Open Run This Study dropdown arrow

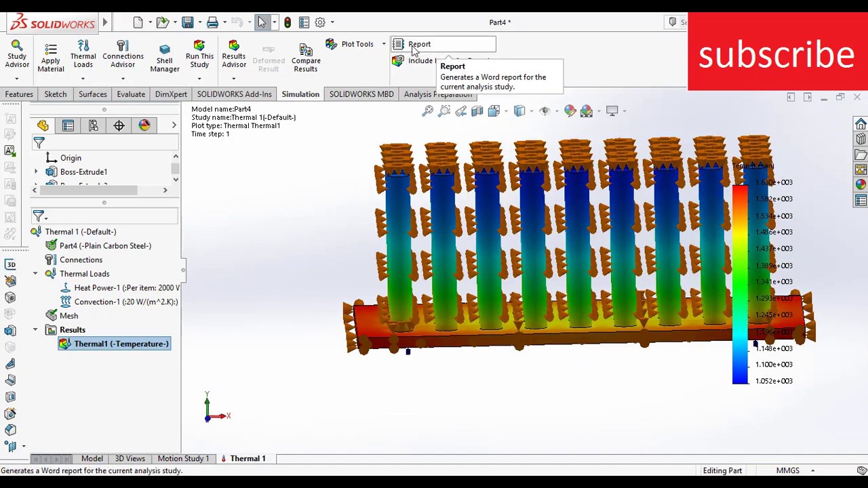(x=199, y=79)
